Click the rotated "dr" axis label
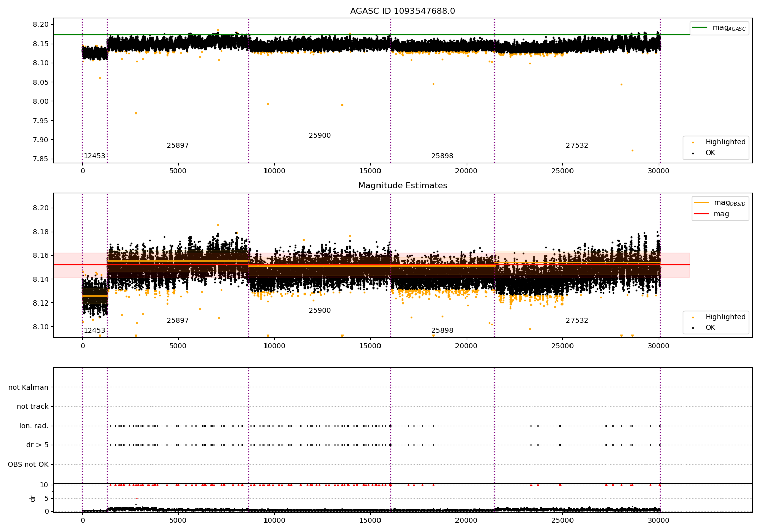 (x=33, y=498)
